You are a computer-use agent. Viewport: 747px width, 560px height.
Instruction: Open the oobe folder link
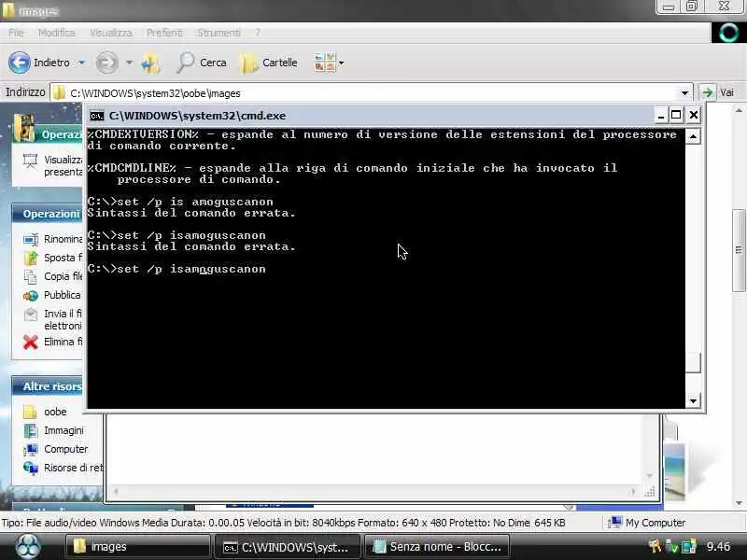coord(45,412)
